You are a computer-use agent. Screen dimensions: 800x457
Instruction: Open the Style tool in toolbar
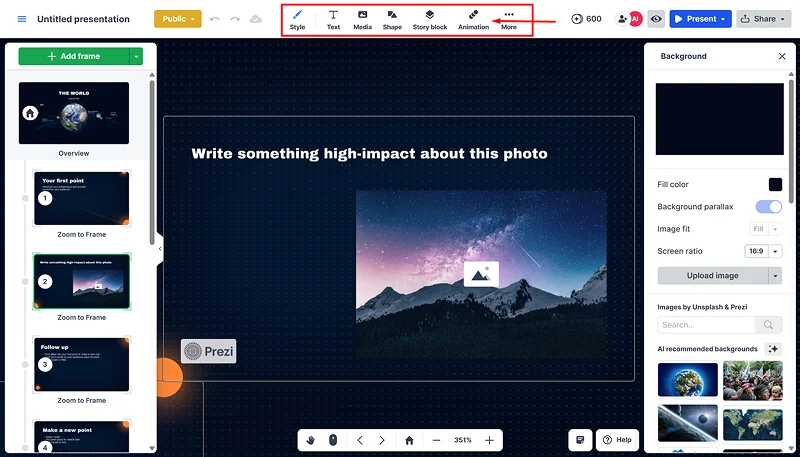tap(297, 20)
